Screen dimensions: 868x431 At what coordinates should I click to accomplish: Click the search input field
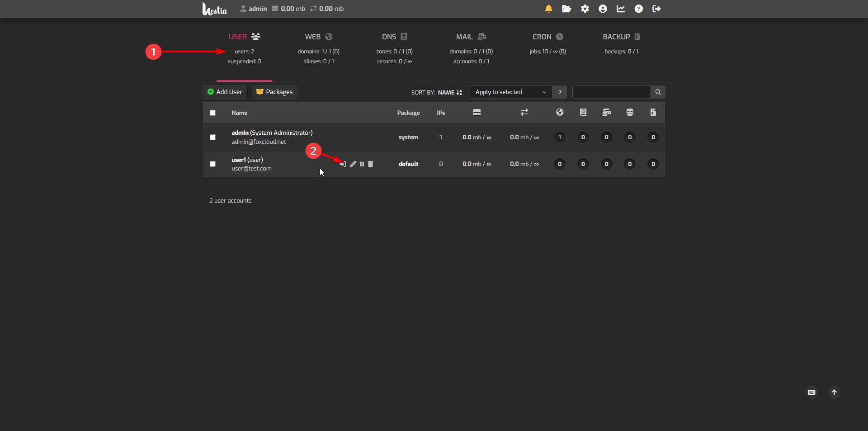[x=611, y=92]
